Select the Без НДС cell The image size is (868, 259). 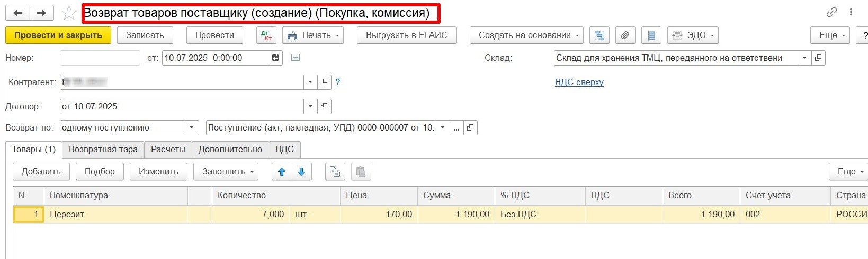[540, 215]
